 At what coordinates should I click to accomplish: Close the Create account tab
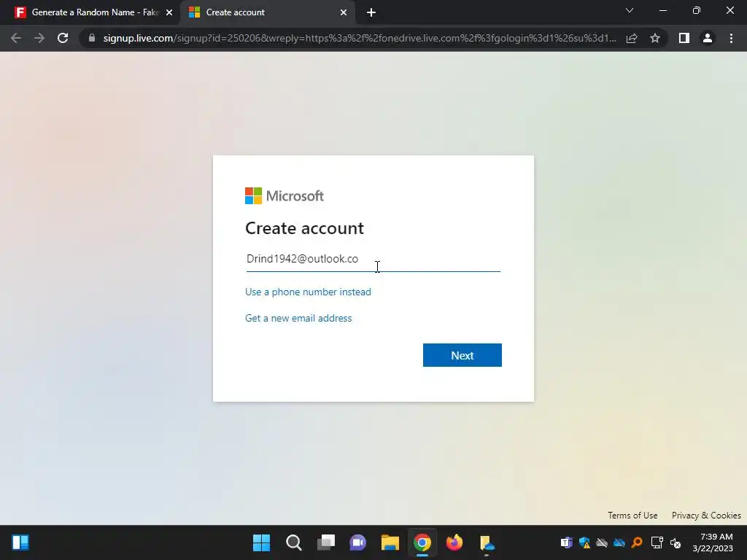point(344,12)
